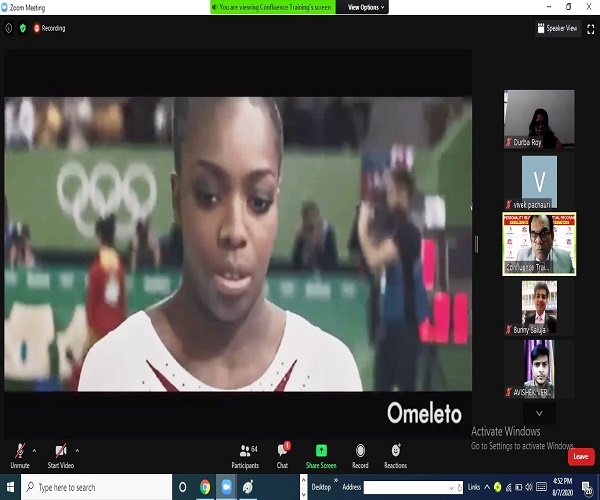Click the red Recording indicator
Screen dimensions: 600x500
49,28
